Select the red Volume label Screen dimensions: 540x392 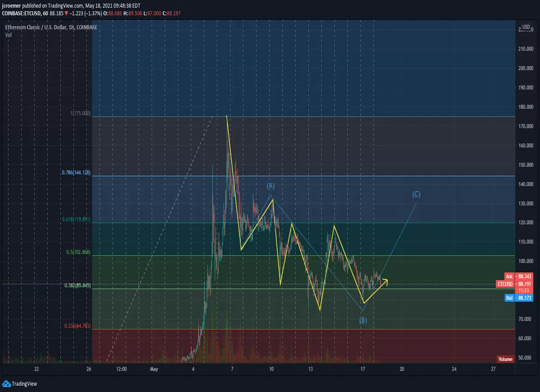click(x=505, y=359)
